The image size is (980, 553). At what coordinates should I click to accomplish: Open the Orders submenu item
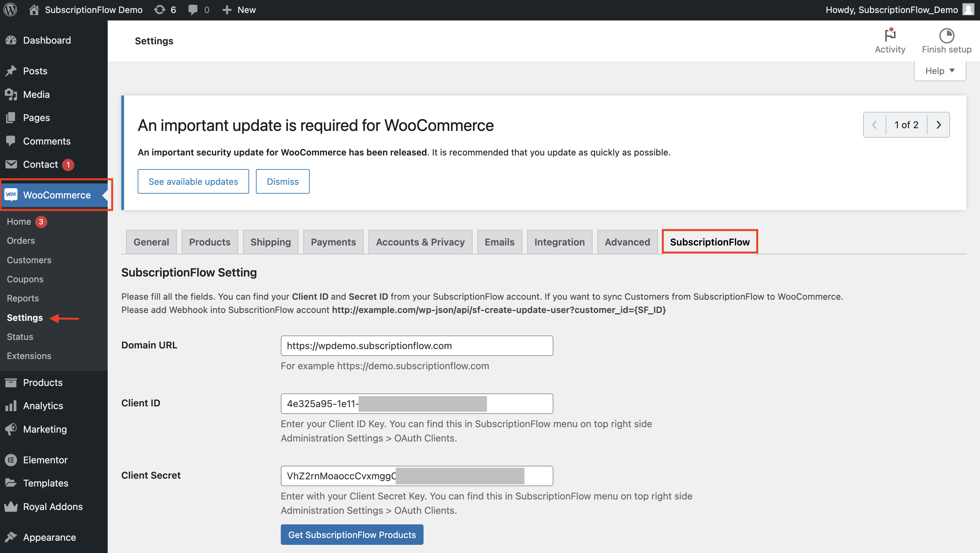coord(21,241)
